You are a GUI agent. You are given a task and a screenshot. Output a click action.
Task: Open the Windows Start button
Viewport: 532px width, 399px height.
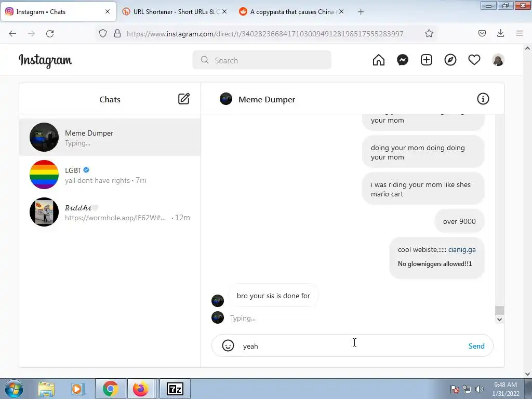[x=13, y=389]
